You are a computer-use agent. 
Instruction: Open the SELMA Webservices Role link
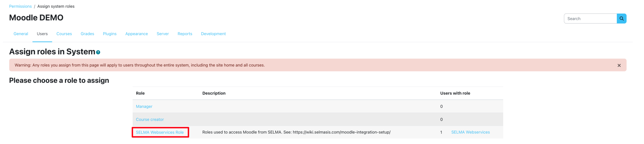(x=159, y=132)
